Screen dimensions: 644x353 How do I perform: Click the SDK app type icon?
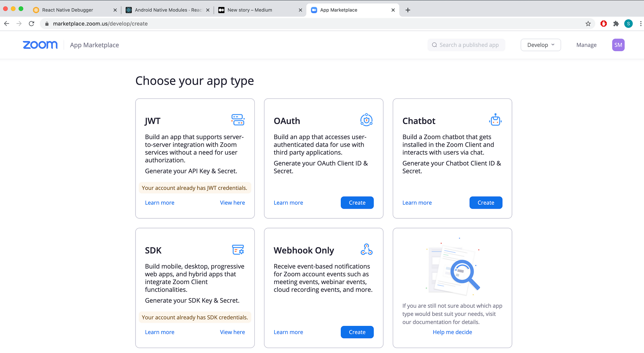(x=237, y=249)
